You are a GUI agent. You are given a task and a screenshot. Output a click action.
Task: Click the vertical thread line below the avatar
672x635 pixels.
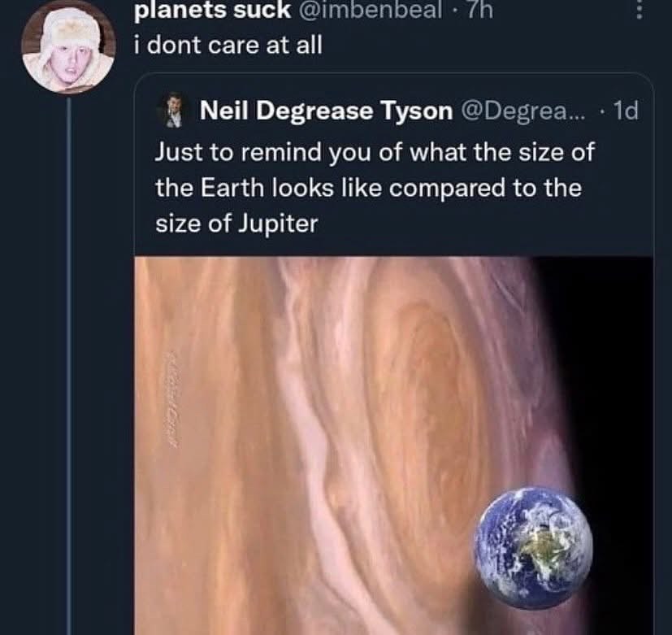[x=68, y=366]
